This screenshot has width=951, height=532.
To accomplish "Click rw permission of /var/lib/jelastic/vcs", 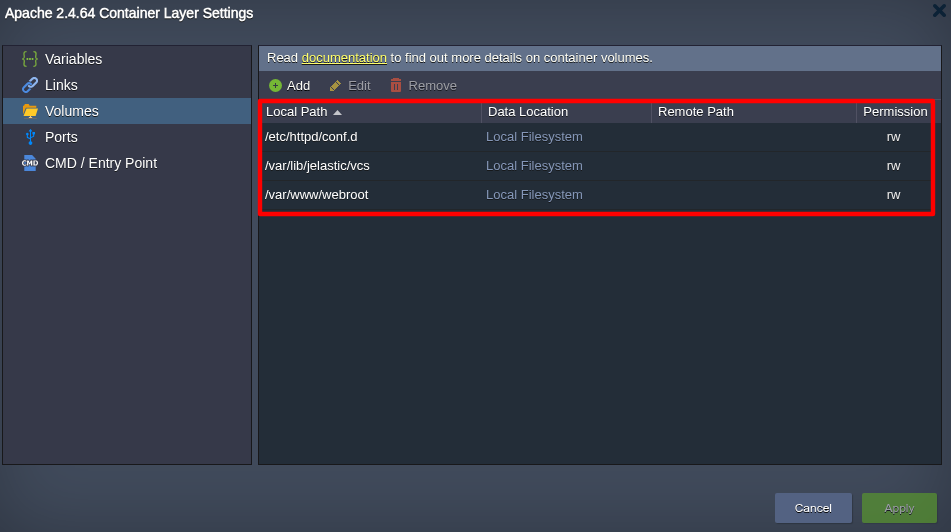I will pos(893,166).
